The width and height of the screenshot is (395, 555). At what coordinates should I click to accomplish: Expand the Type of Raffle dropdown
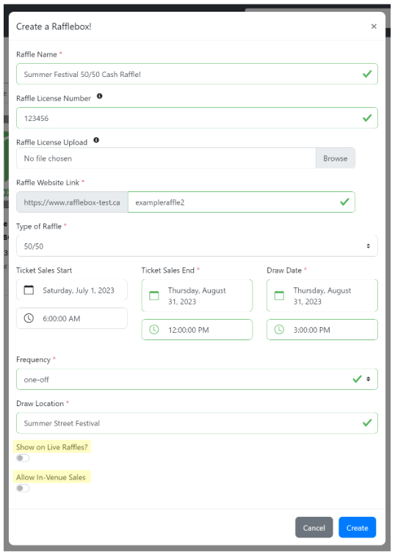197,246
